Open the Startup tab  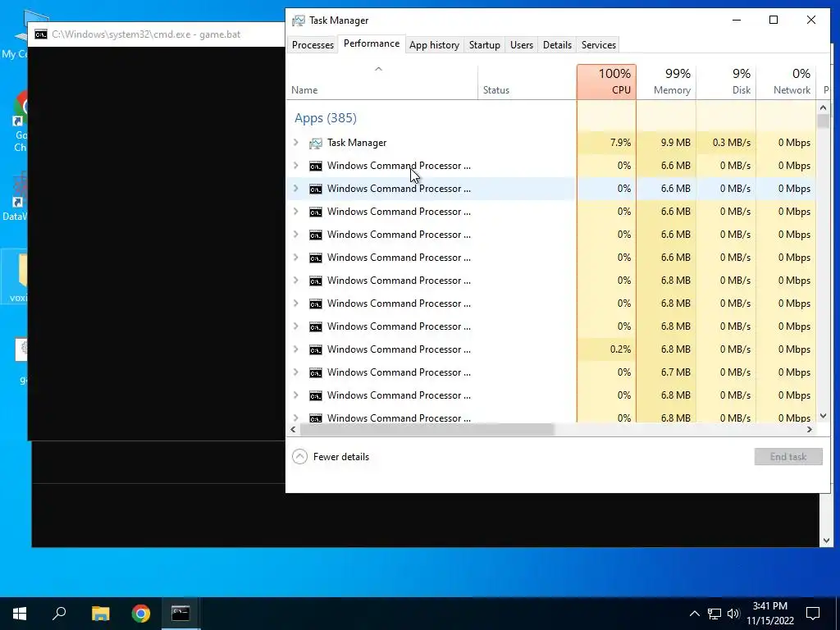[x=484, y=45]
